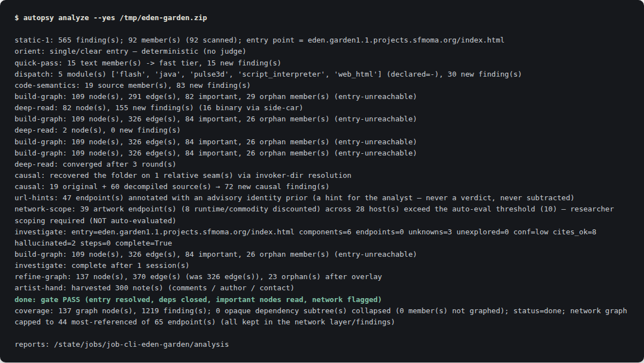The height and width of the screenshot is (363, 644).
Task: Click the 'code-semantics: 19 source member(s)' line
Action: 132,85
